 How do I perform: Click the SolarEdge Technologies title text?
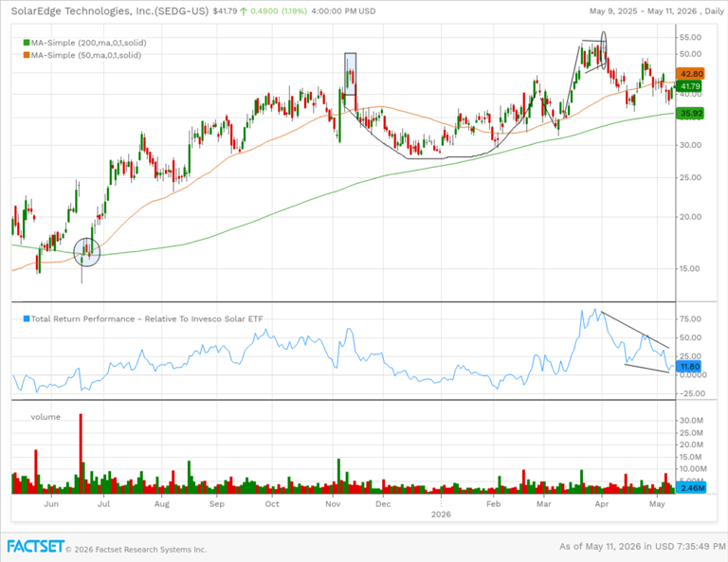coord(110,10)
